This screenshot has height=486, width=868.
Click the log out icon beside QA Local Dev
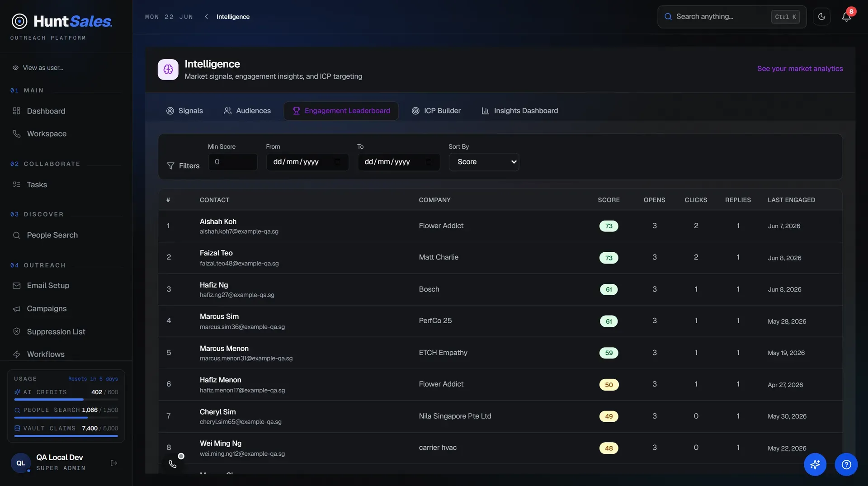point(114,463)
